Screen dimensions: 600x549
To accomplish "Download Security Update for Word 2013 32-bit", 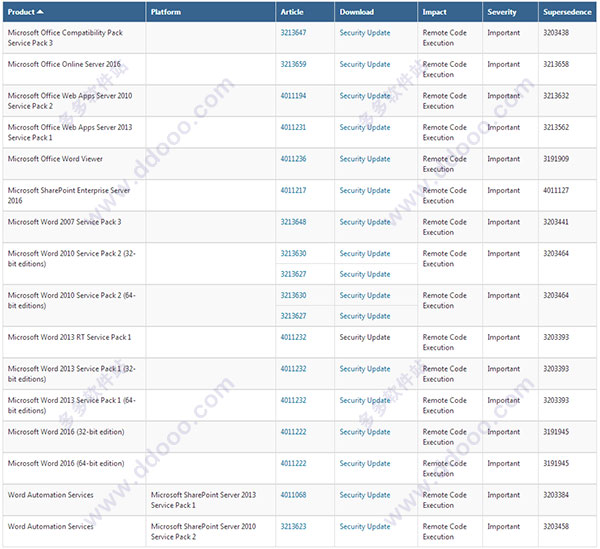I will tap(365, 369).
